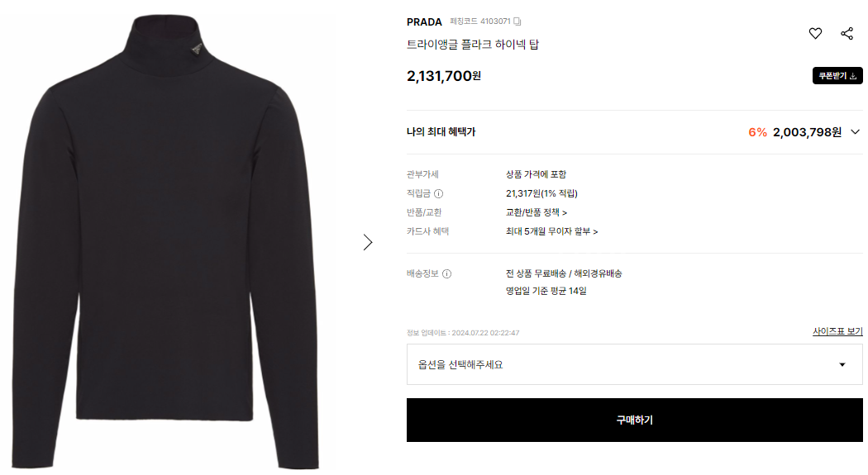
Task: View 최대 5개월 무이자 할부 details
Action: pos(551,231)
